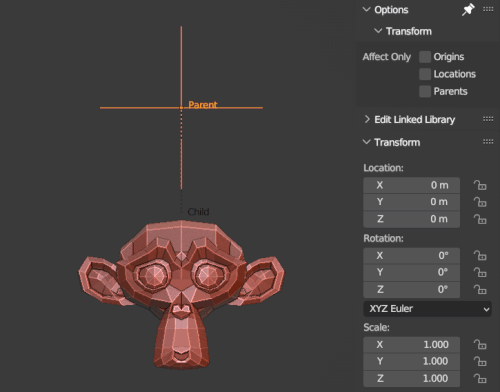The height and width of the screenshot is (392, 500).
Task: Select the Parent empty in viewport
Action: pos(181,108)
